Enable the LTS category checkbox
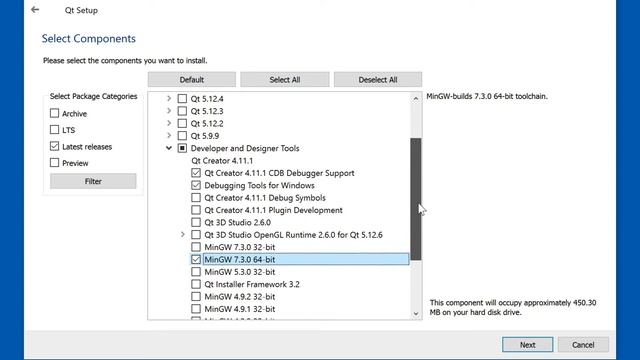Viewport: 640px width, 360px height. click(x=54, y=130)
